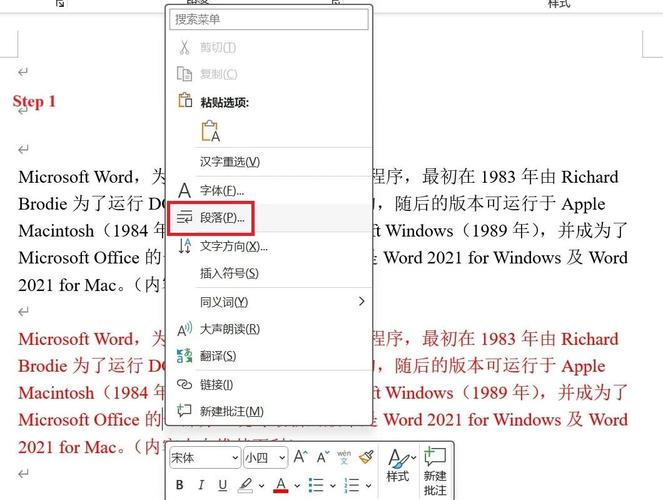Toggle italic with the I button
663x500 pixels.
(201, 485)
